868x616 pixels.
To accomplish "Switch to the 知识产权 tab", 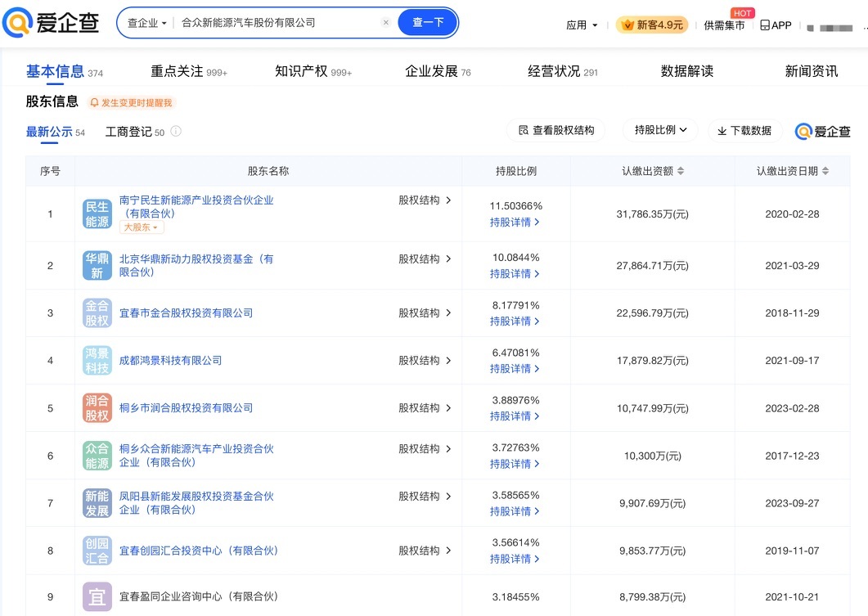I will click(313, 71).
